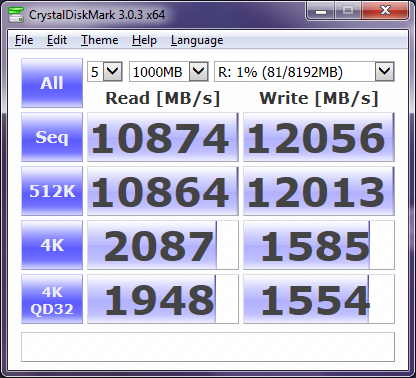Click the Write [MB/s] column header
416x378 pixels.
(x=319, y=99)
